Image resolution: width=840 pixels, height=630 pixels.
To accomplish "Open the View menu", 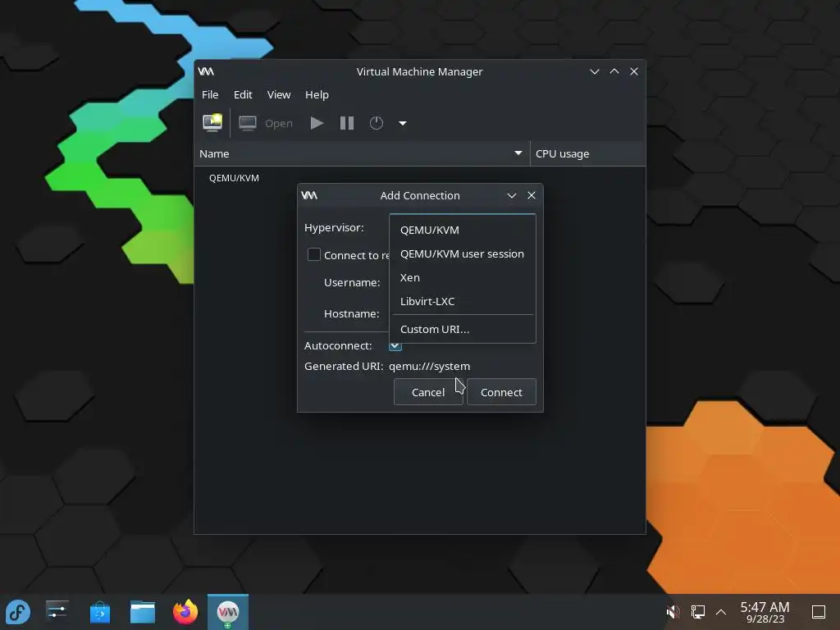I will click(279, 94).
